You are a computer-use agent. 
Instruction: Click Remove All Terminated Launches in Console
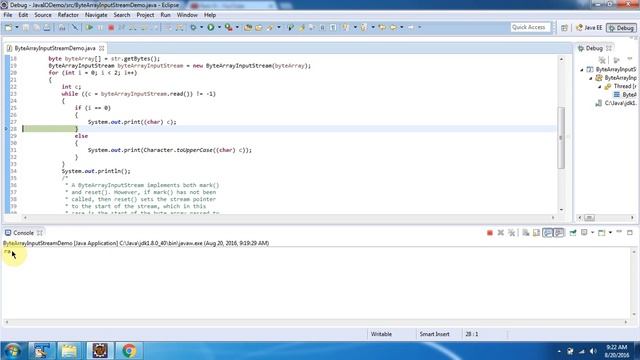pos(511,233)
